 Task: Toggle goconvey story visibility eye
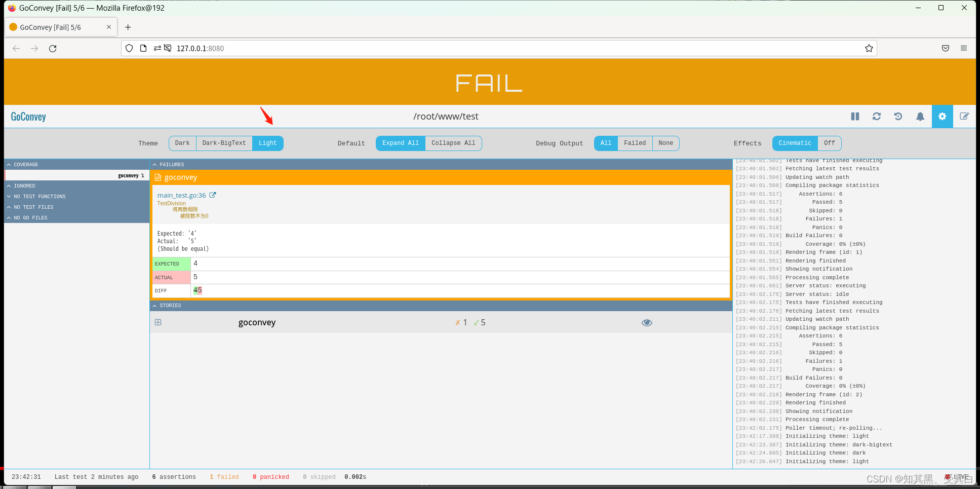(x=647, y=323)
